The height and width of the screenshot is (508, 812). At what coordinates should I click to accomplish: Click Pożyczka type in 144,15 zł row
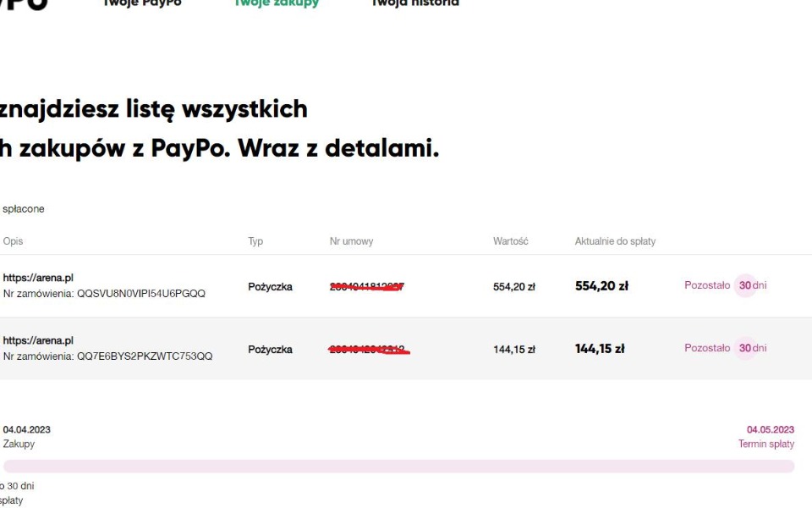tap(271, 350)
